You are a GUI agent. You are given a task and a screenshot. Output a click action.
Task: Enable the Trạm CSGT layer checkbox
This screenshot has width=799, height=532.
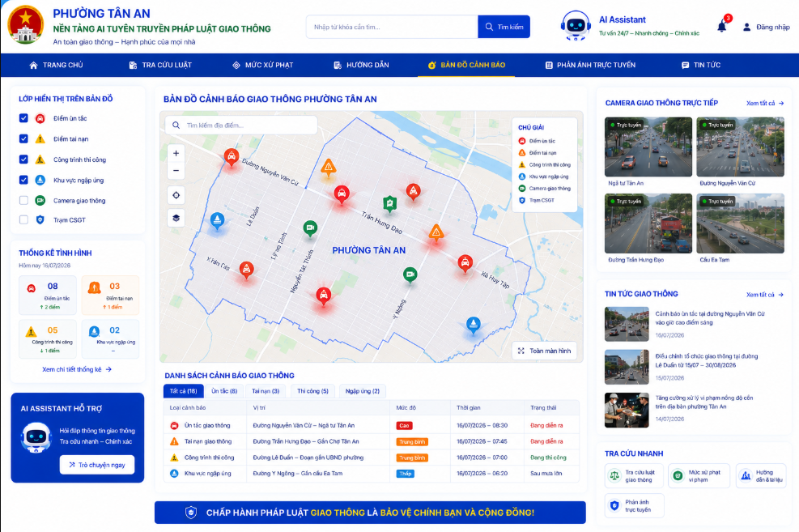coord(23,219)
